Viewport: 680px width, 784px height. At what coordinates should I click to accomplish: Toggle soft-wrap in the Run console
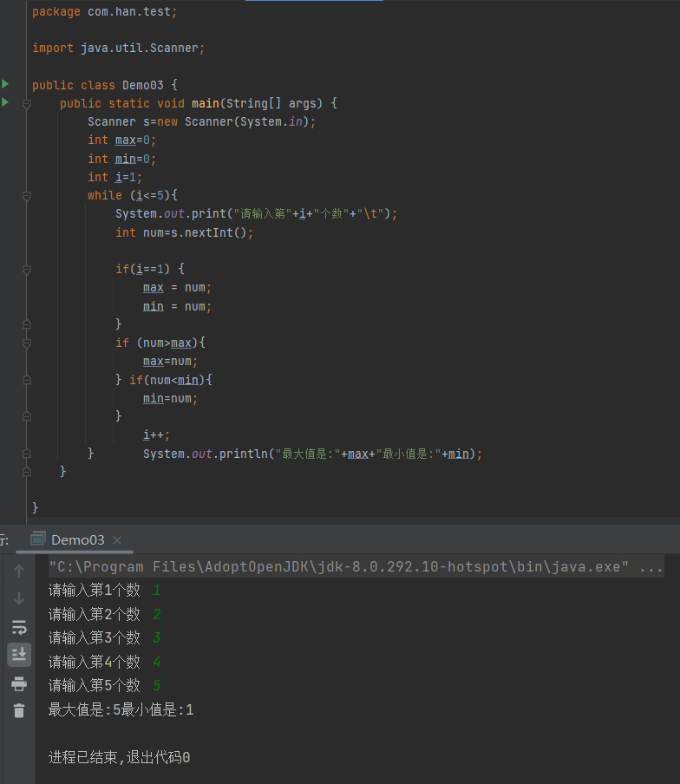[x=19, y=627]
